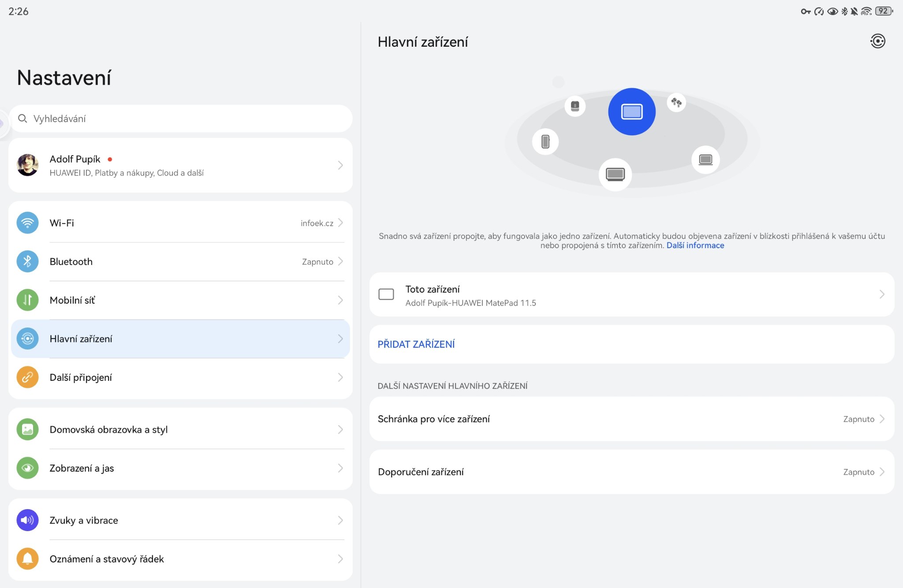Viewport: 903px width, 588px height.
Task: Expand Toto zařízení details chevron
Action: pos(881,294)
